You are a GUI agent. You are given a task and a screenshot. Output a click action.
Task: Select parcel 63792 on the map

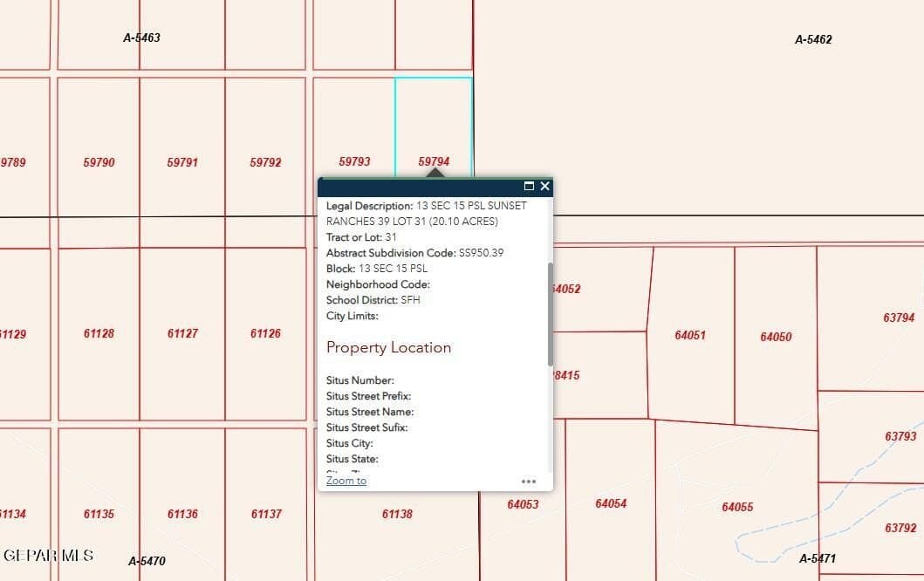pyautogui.click(x=900, y=528)
